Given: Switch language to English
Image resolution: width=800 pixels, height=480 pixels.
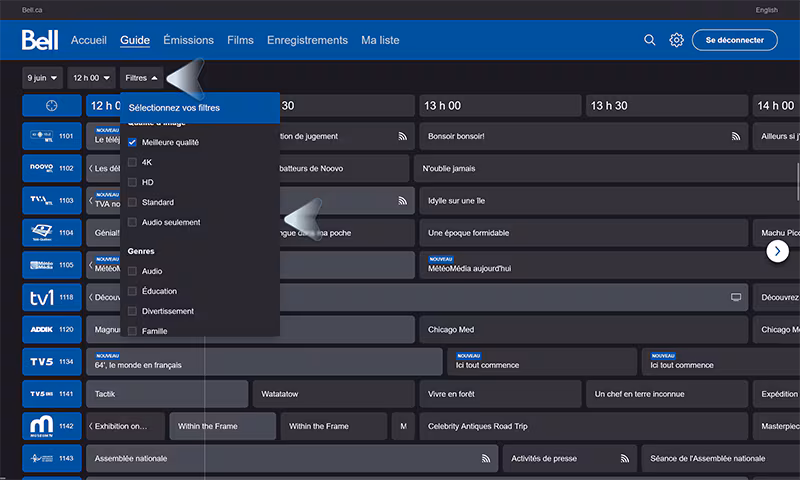Looking at the screenshot, I should [766, 10].
